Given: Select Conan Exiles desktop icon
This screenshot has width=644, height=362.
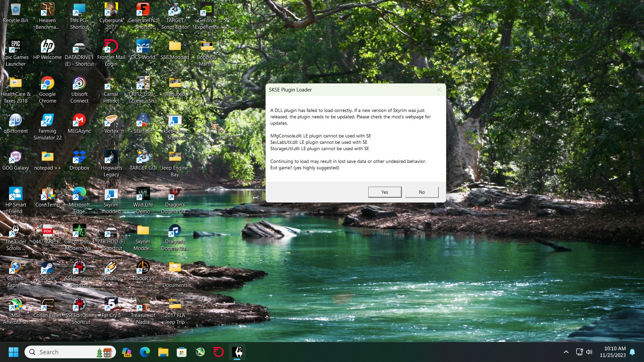Looking at the screenshot, I should click(x=47, y=308).
